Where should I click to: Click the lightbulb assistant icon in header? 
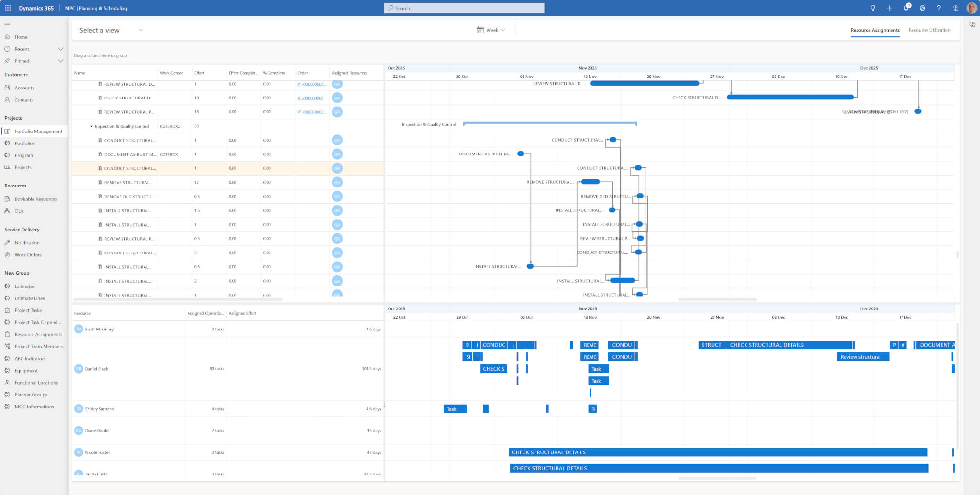(x=873, y=8)
